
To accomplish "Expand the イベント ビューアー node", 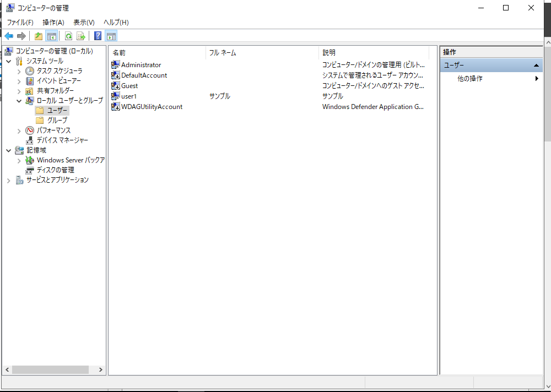I will [19, 81].
